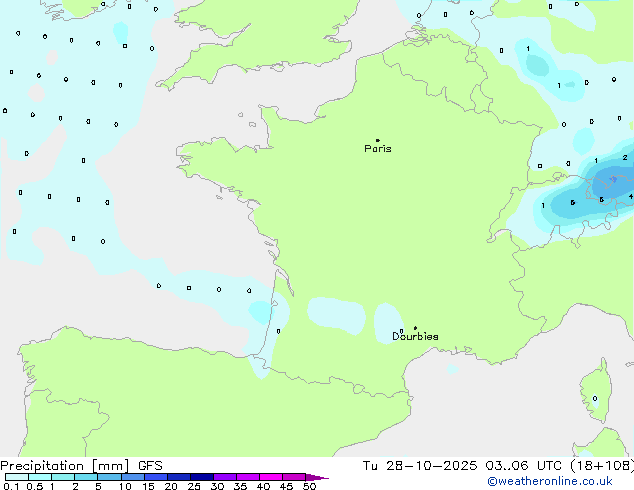This screenshot has height=490, width=634.
Task: Select the 45–50 mm legend swatch
Action: 294,477
